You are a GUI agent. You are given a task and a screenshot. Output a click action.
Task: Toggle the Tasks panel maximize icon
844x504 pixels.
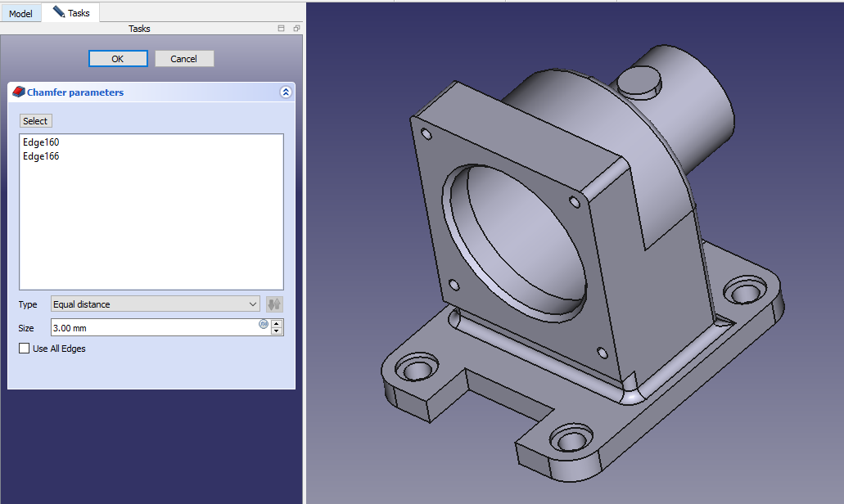(x=282, y=29)
